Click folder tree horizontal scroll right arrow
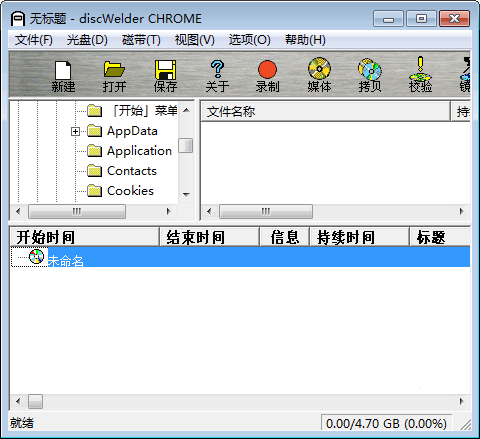The width and height of the screenshot is (480, 439). click(168, 211)
